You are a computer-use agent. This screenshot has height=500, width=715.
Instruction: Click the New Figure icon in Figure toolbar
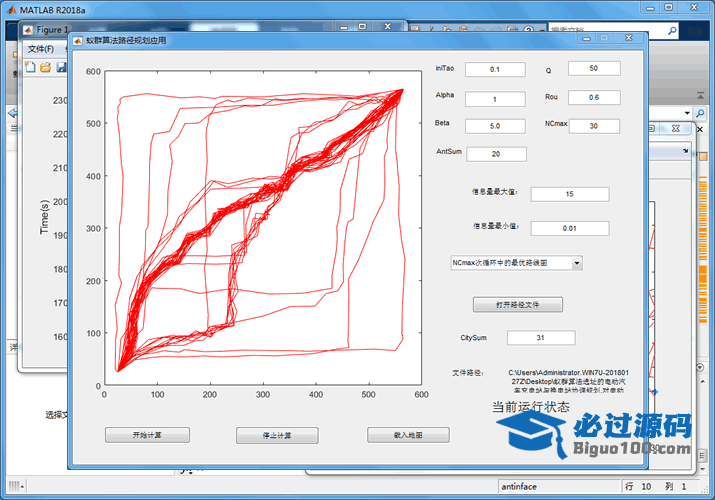pos(30,67)
